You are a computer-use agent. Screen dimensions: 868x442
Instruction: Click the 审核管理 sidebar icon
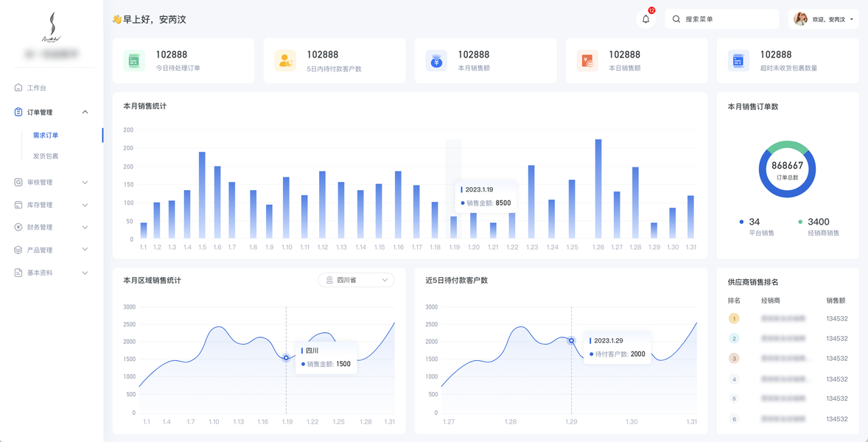18,182
